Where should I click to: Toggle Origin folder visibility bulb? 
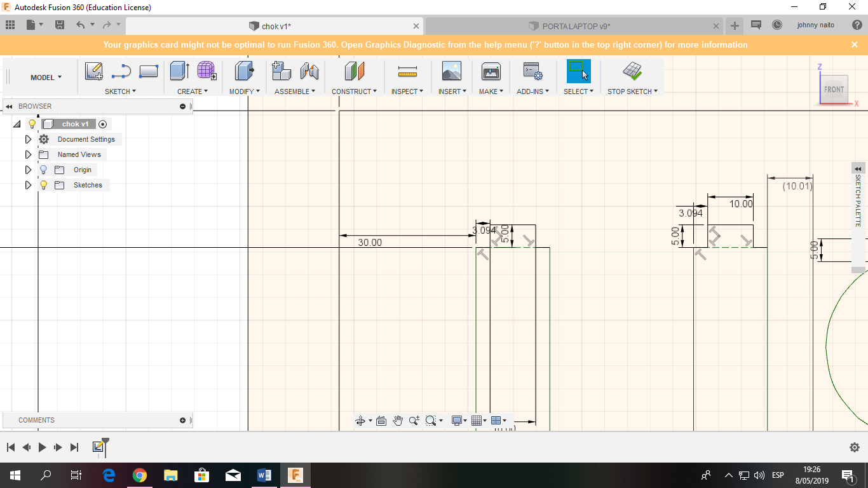[x=43, y=170]
